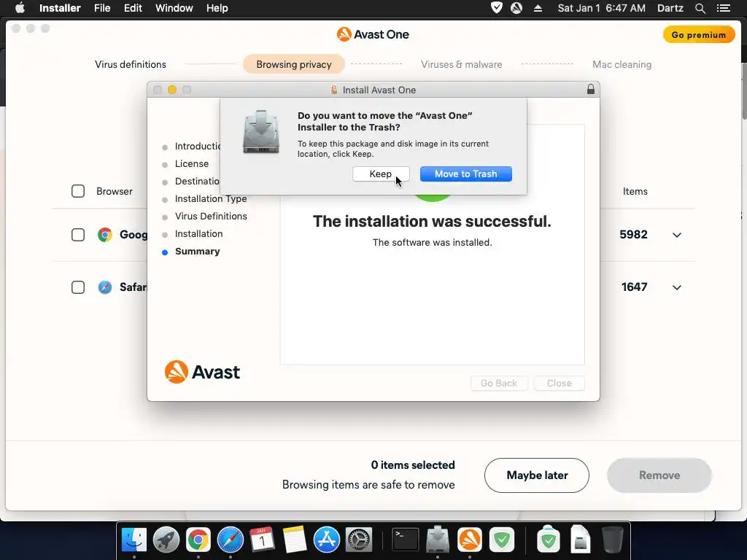
Task: Click the Safari compass logo in browser list
Action: [x=105, y=287]
